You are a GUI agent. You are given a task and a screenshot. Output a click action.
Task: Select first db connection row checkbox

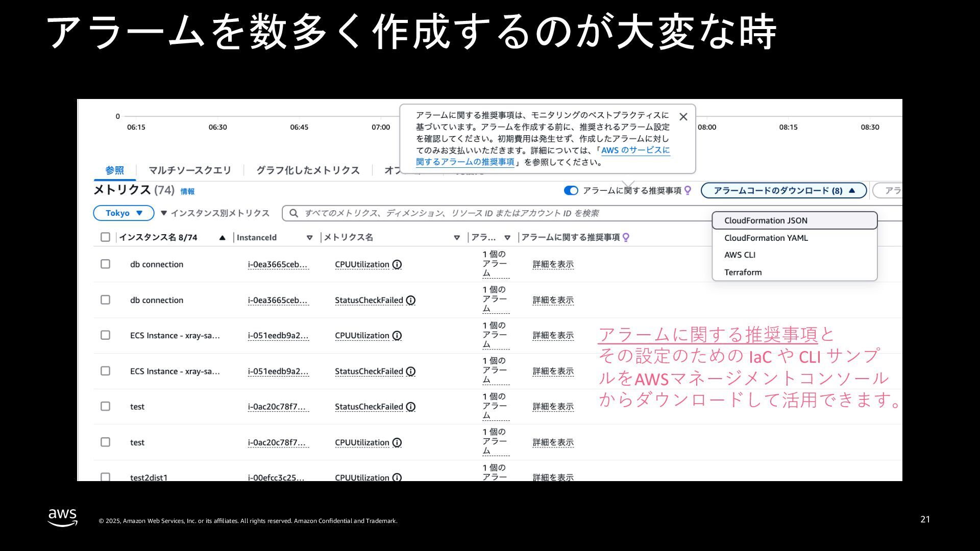coord(105,264)
